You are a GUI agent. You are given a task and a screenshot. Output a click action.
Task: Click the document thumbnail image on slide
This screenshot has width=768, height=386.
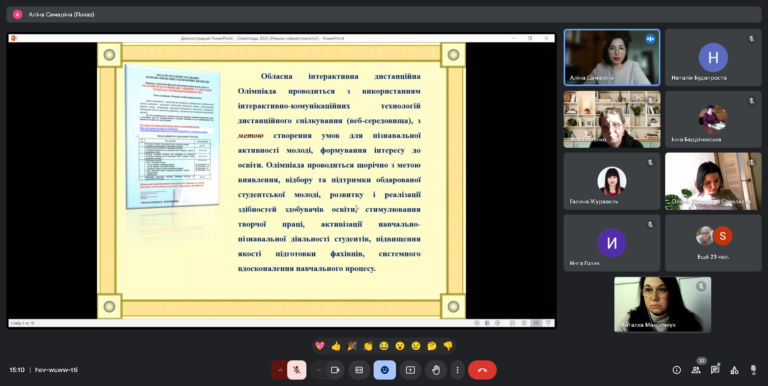pos(172,136)
